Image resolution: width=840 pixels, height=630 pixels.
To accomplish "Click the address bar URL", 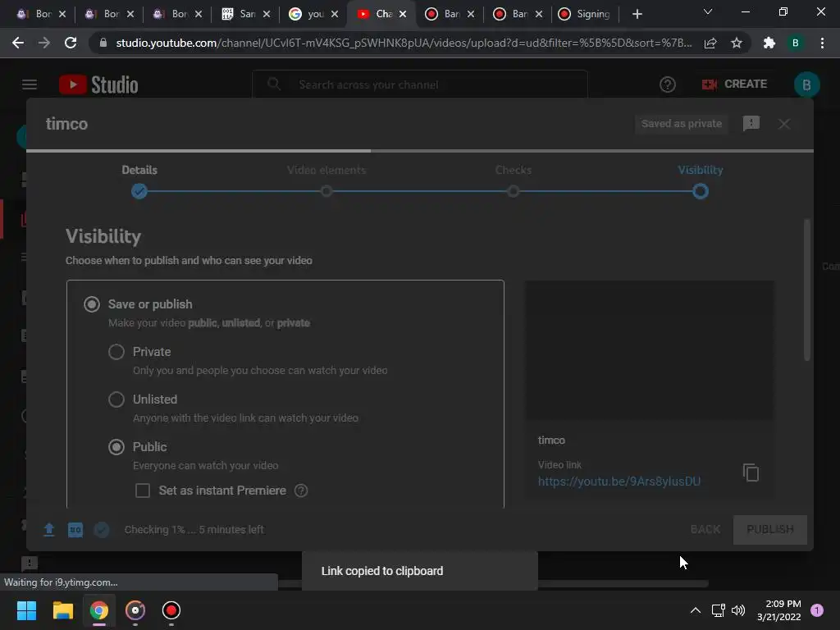I will point(404,43).
